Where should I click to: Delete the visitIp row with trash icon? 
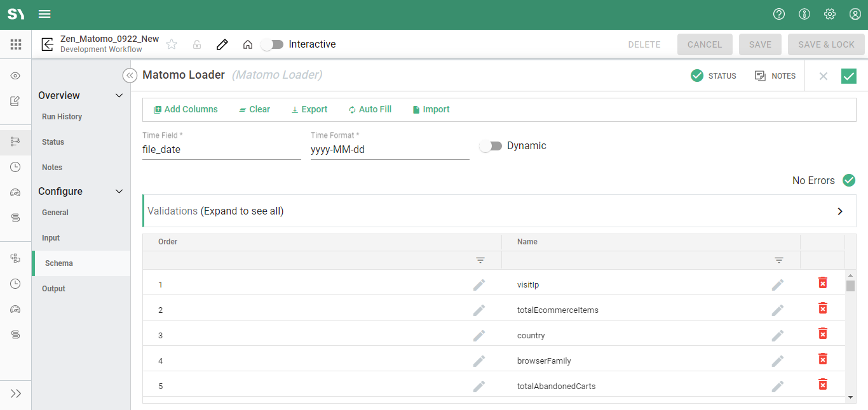(x=822, y=283)
